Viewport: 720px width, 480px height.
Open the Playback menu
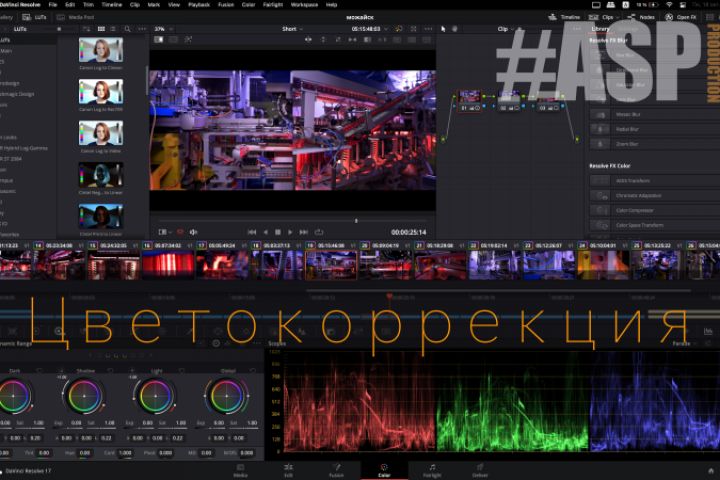coord(199,5)
